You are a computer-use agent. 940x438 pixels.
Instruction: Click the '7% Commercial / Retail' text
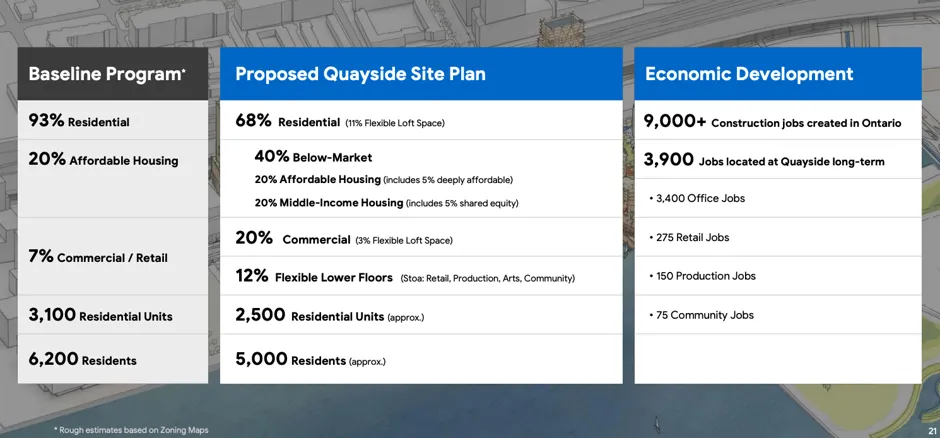point(98,258)
